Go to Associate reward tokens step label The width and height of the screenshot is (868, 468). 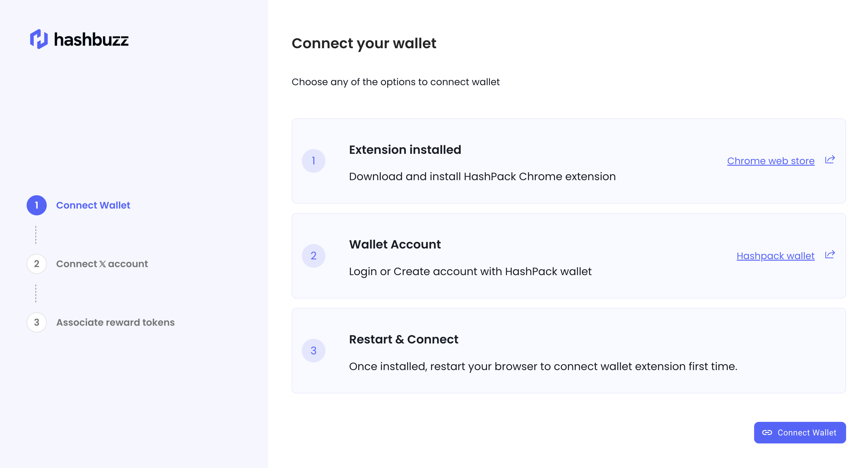pyautogui.click(x=115, y=322)
